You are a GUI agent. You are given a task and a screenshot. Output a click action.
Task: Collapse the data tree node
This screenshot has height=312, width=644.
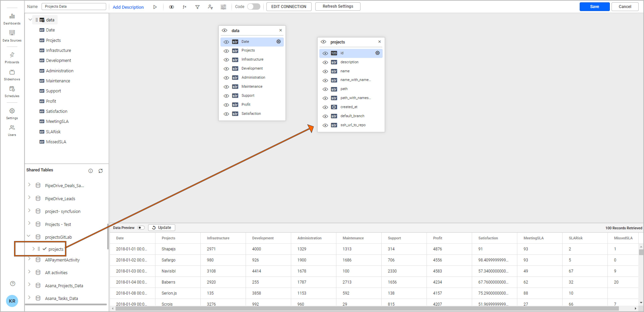30,19
